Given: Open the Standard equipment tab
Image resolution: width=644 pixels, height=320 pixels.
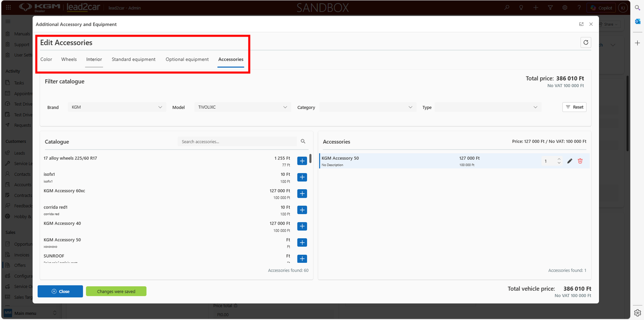Looking at the screenshot, I should point(134,59).
